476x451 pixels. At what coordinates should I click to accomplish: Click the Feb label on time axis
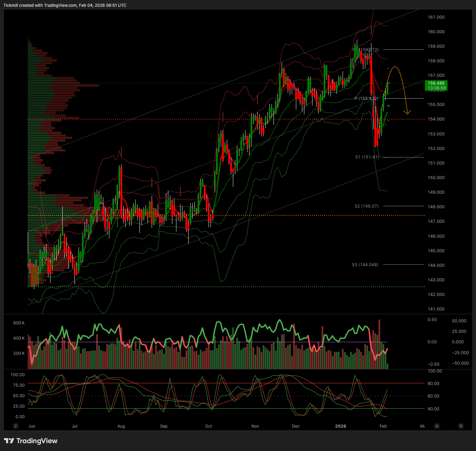point(383,426)
